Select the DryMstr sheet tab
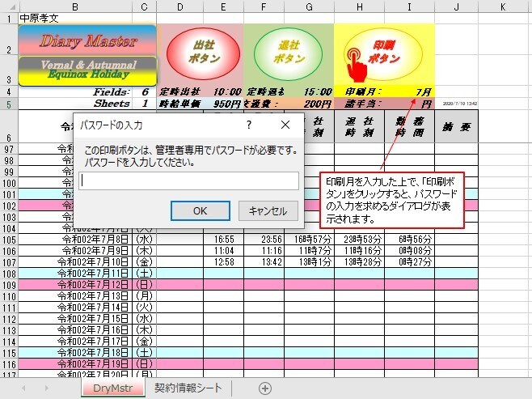532x399 pixels. [x=113, y=388]
